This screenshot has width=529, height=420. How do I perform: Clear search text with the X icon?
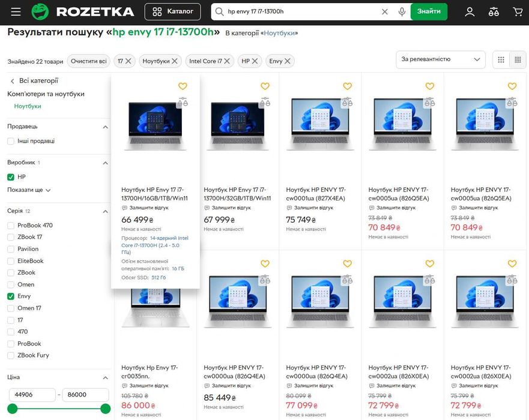click(x=385, y=12)
